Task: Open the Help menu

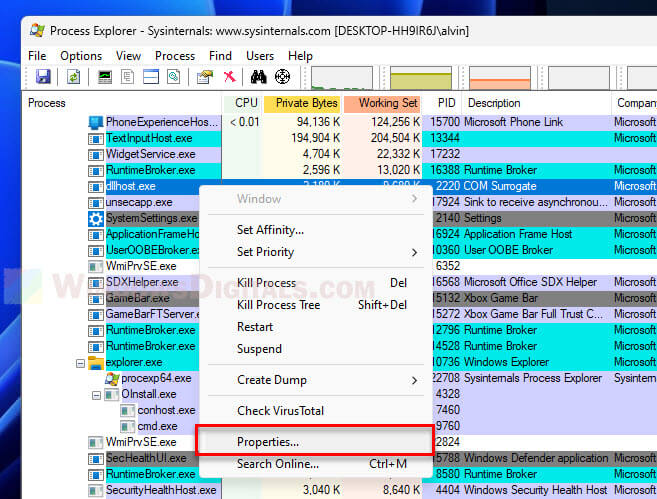Action: click(x=300, y=56)
